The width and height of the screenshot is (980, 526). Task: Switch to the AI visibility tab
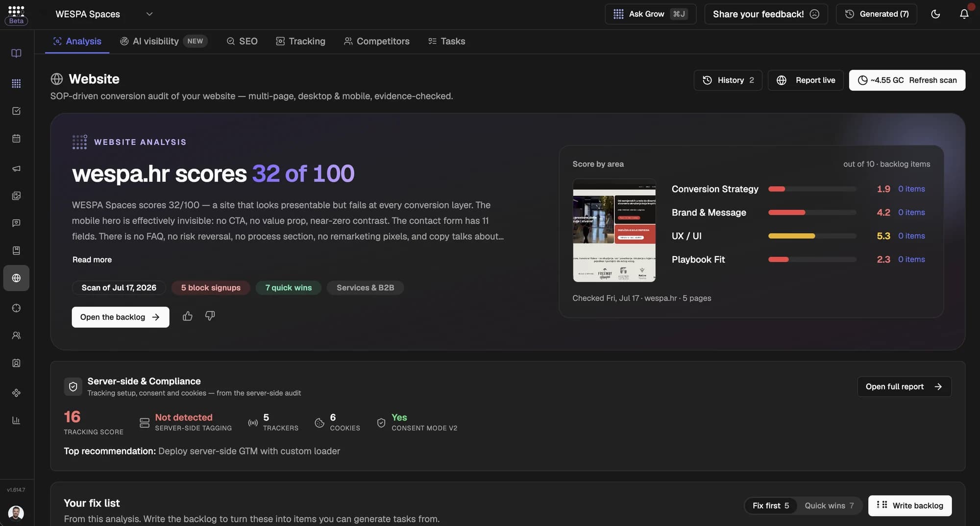164,41
